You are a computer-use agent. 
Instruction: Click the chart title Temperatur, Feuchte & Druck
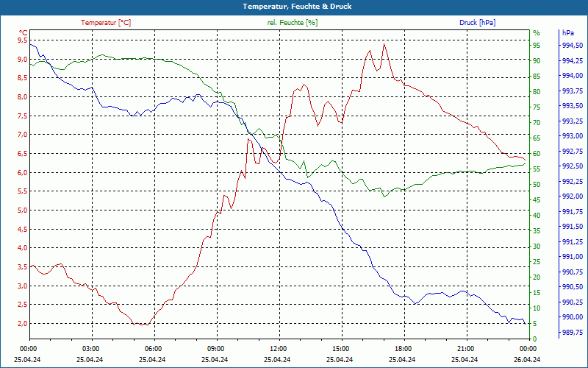point(297,7)
